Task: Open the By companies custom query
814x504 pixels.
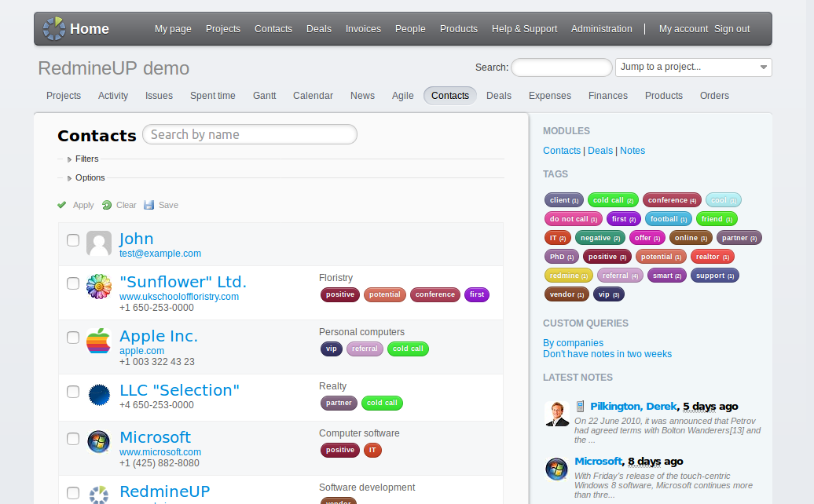Action: point(573,343)
